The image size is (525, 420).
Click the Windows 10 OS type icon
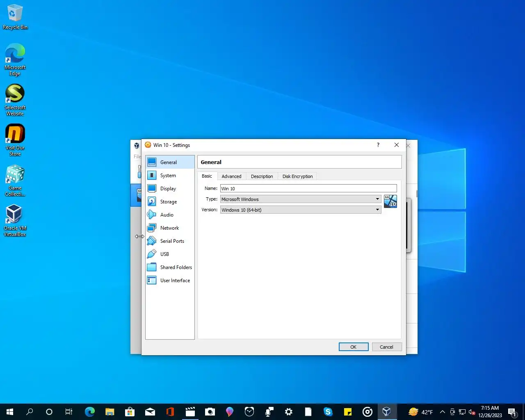[390, 201]
